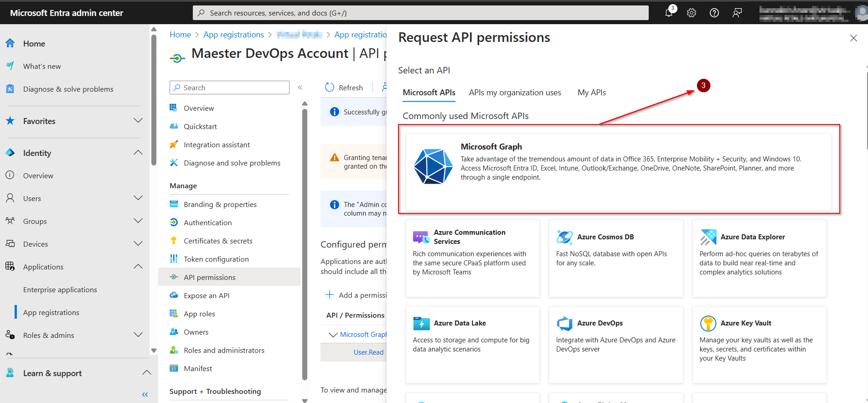Click the Applications grid icon

click(10, 266)
